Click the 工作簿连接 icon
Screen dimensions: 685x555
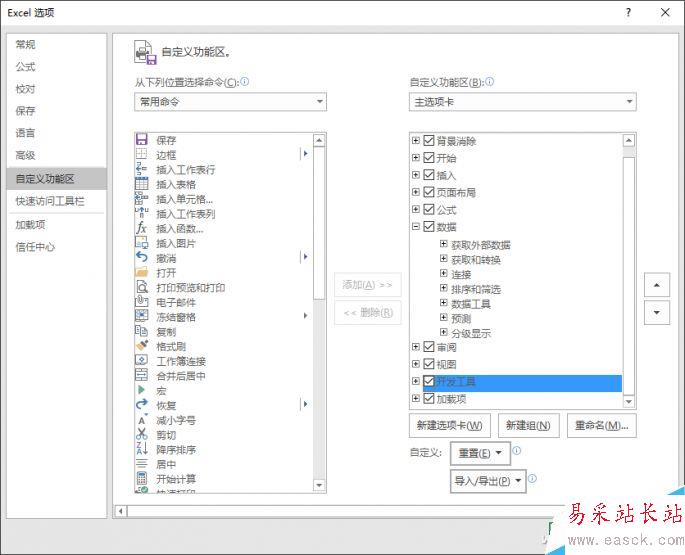coord(142,361)
